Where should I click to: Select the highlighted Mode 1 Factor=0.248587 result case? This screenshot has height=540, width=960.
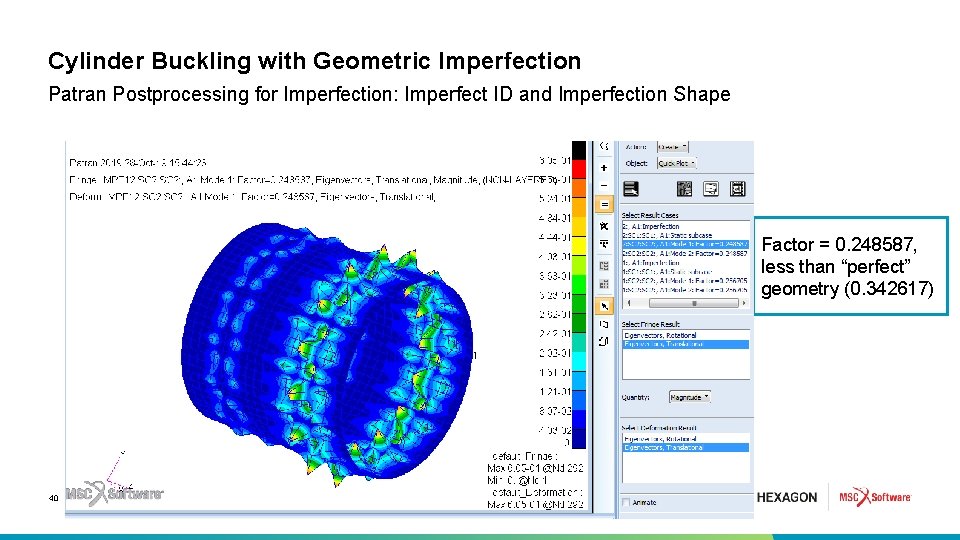pos(685,244)
